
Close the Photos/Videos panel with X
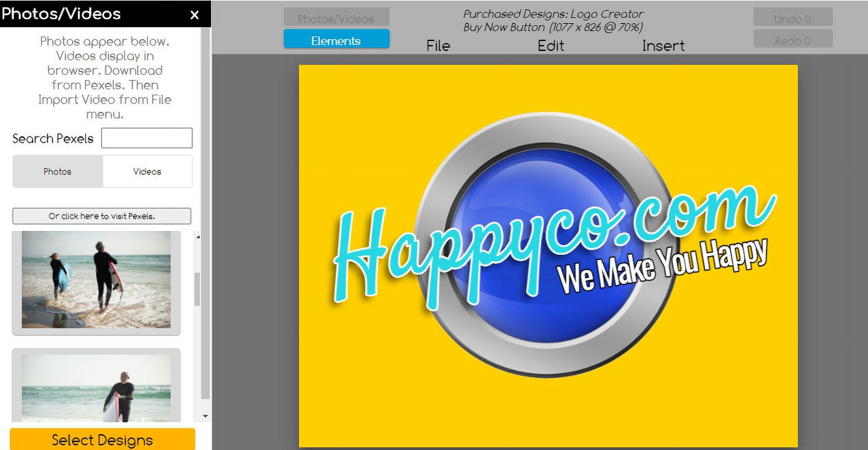pyautogui.click(x=194, y=15)
